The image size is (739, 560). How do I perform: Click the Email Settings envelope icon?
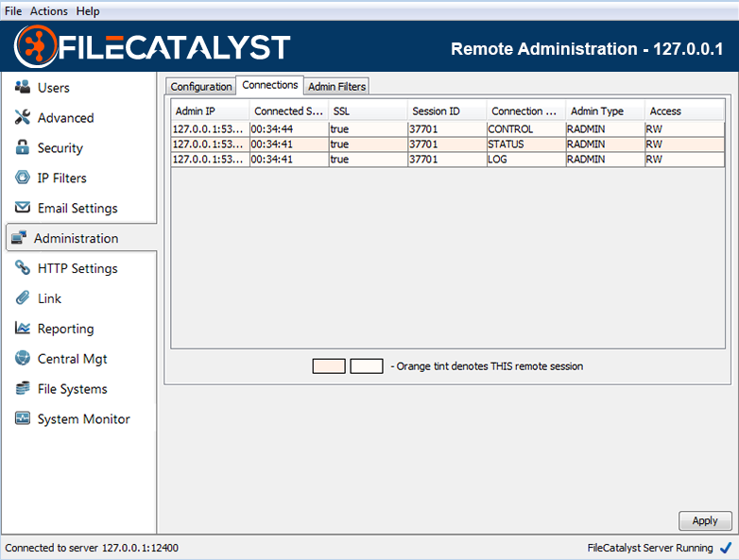(22, 207)
